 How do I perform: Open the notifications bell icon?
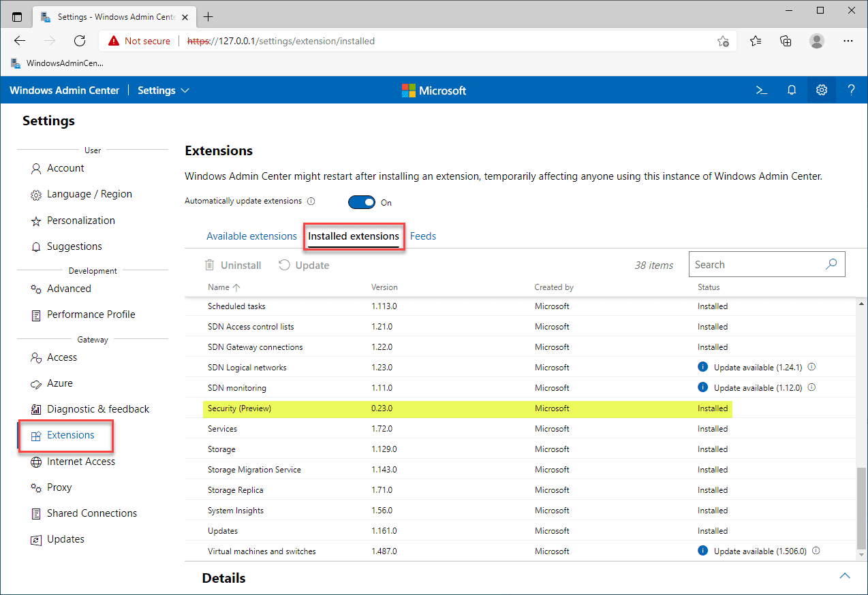coord(792,90)
